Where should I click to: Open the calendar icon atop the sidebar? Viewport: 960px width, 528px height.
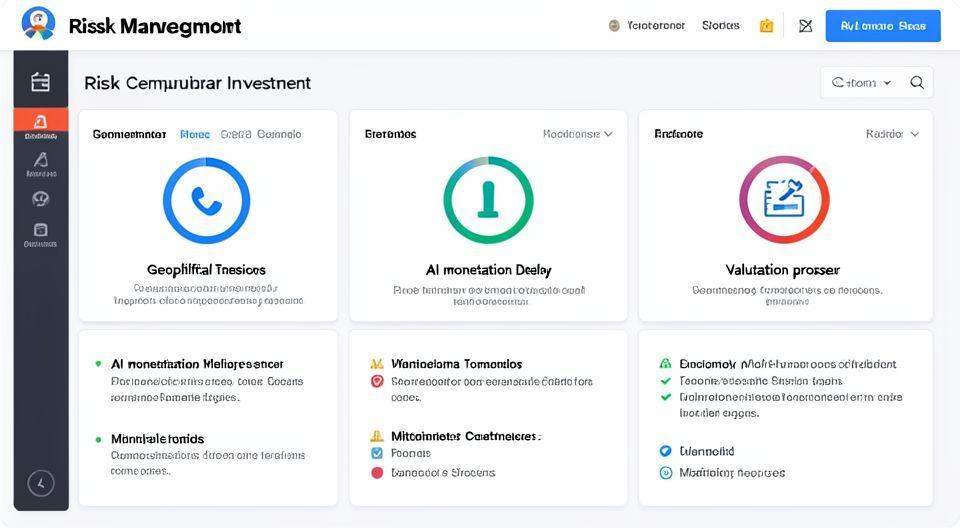tap(40, 82)
